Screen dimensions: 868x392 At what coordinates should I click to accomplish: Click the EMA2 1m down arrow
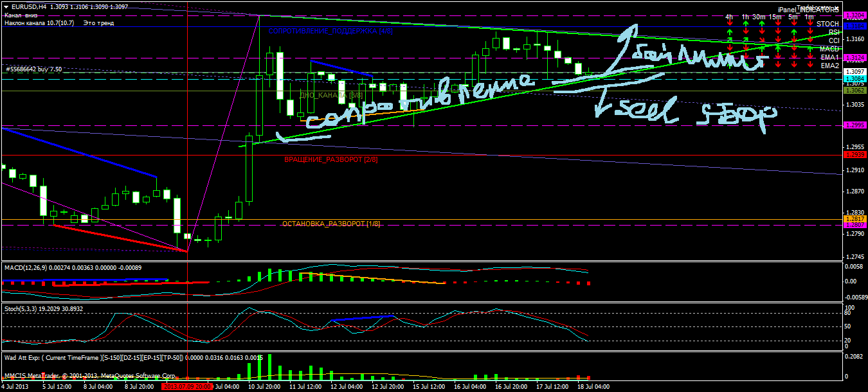point(810,65)
